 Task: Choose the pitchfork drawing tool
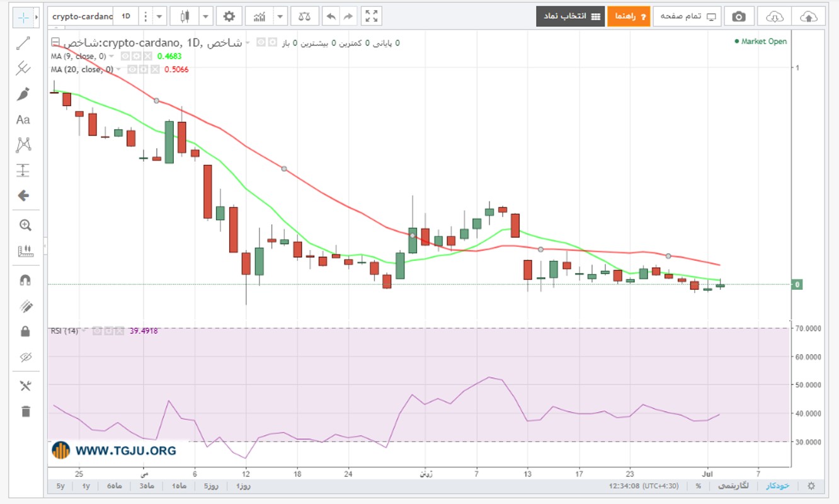click(x=23, y=68)
